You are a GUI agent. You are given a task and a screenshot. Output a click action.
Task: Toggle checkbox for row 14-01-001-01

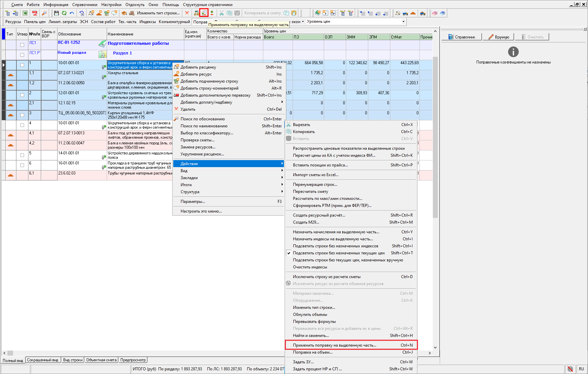coord(22,155)
